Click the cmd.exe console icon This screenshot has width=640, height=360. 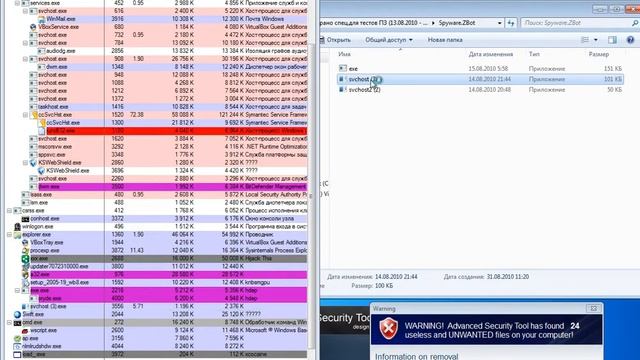pyautogui.click(x=17, y=322)
